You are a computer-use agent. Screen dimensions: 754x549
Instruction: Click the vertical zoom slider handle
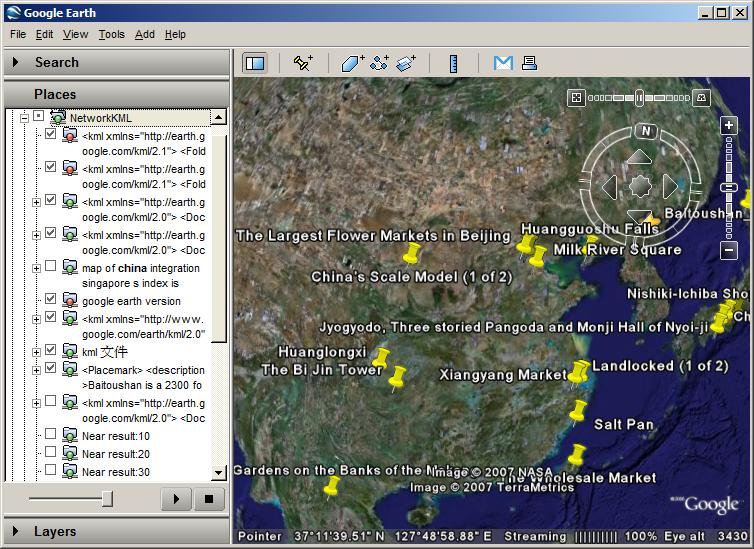click(729, 187)
